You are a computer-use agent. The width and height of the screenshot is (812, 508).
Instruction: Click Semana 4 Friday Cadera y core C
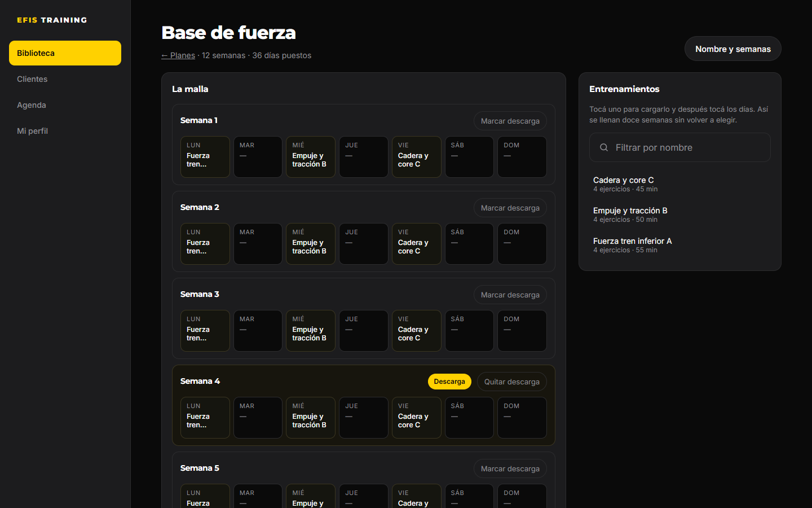pyautogui.click(x=416, y=418)
